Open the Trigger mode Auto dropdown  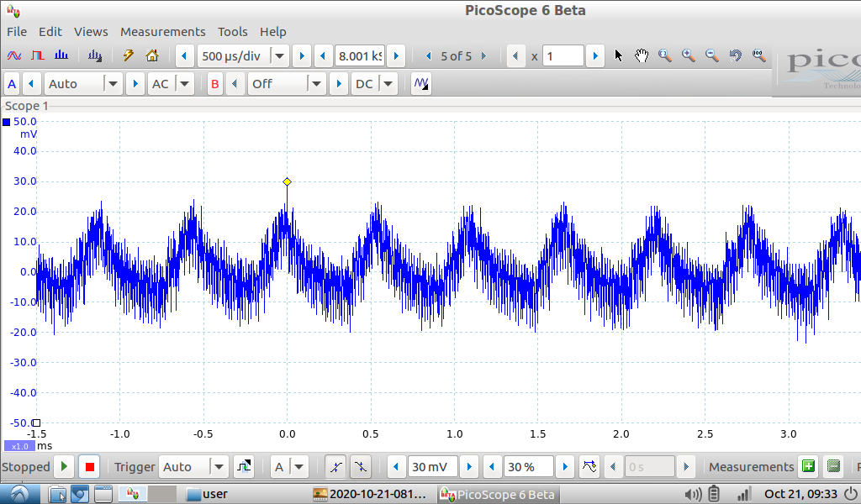[x=219, y=467]
